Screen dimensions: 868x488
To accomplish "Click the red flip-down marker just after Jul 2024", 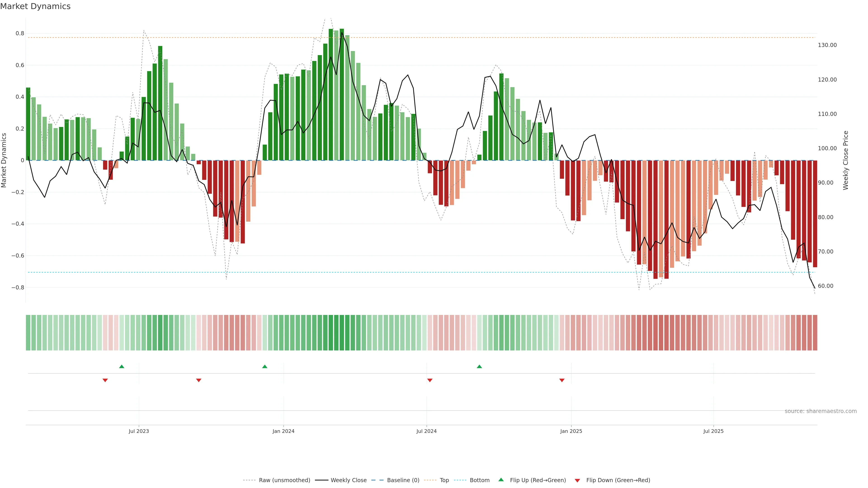I will coord(430,380).
